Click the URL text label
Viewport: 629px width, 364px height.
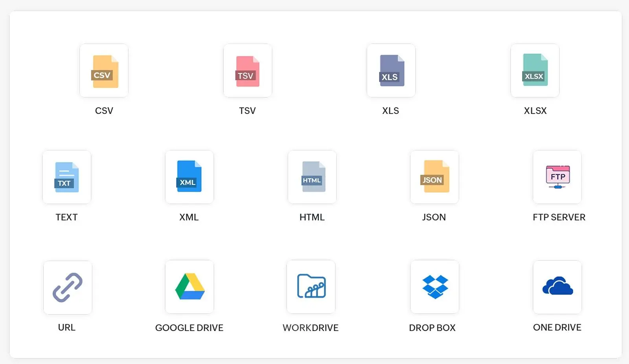67,327
